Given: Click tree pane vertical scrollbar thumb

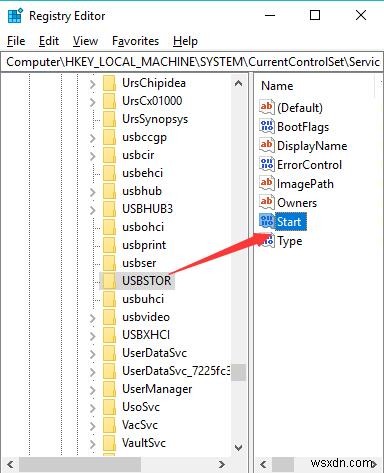Looking at the screenshot, I should pyautogui.click(x=238, y=372).
